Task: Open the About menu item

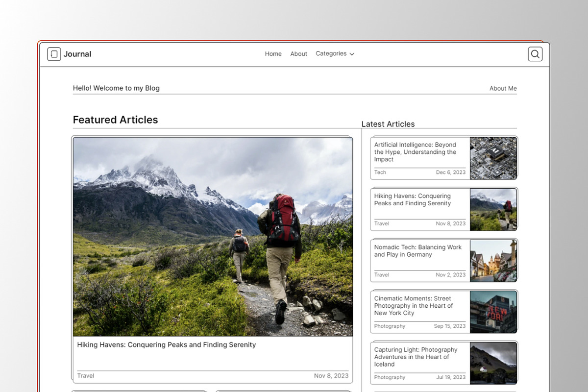Action: [x=299, y=54]
